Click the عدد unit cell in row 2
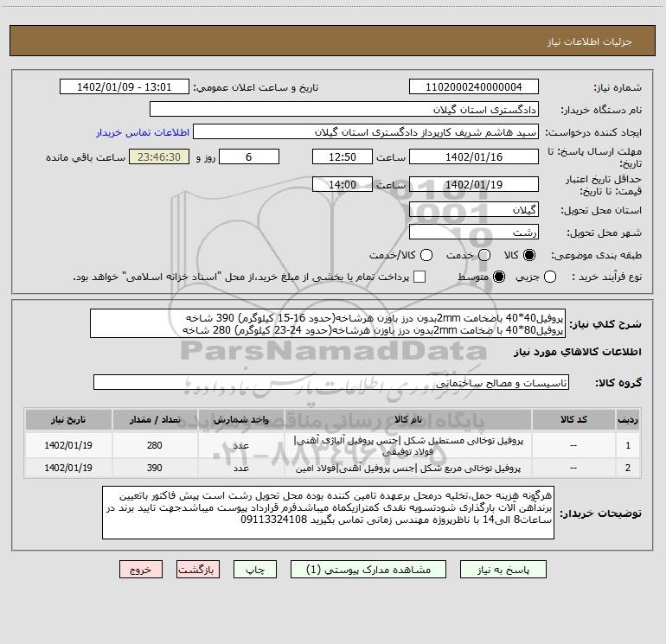 (x=240, y=468)
